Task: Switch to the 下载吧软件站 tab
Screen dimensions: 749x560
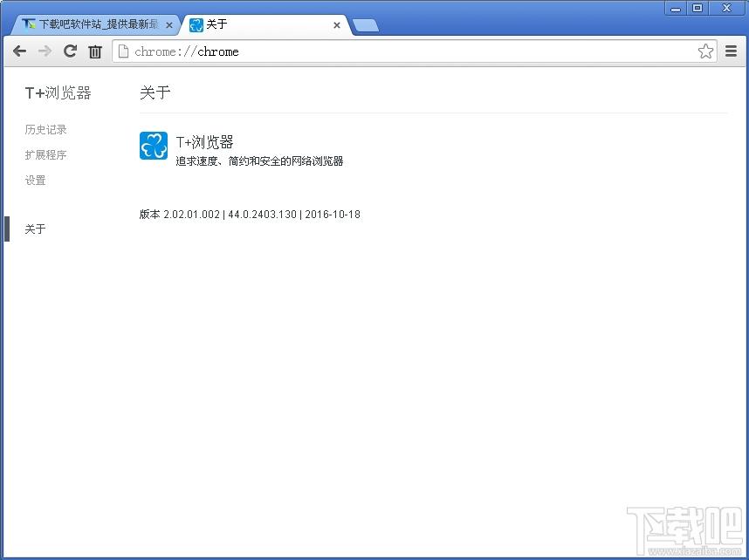Action: 95,24
